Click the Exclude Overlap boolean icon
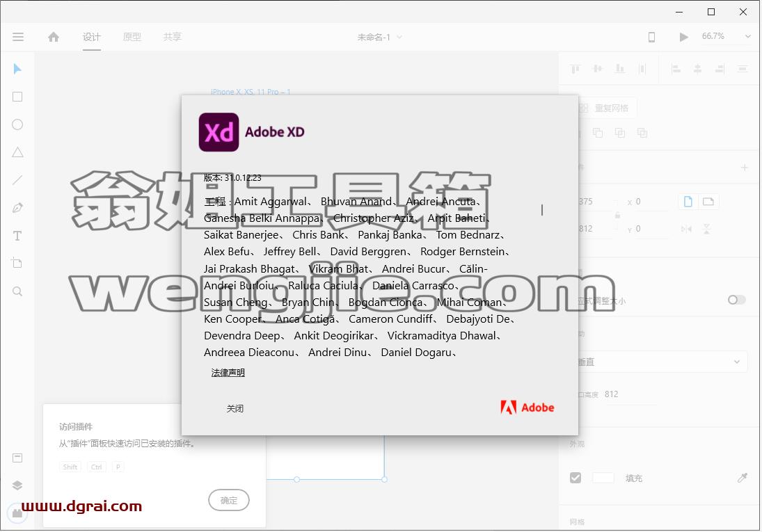This screenshot has height=532, width=762. click(x=642, y=133)
